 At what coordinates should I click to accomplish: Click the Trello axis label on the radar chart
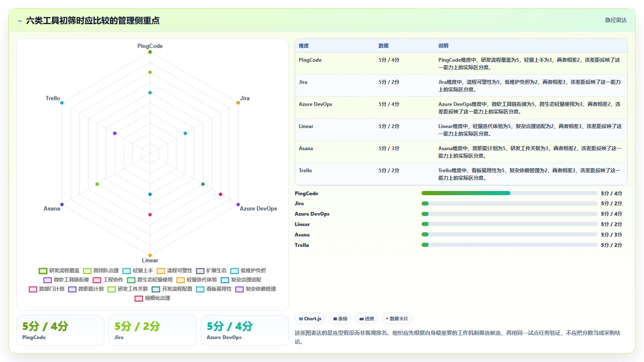[x=53, y=98]
